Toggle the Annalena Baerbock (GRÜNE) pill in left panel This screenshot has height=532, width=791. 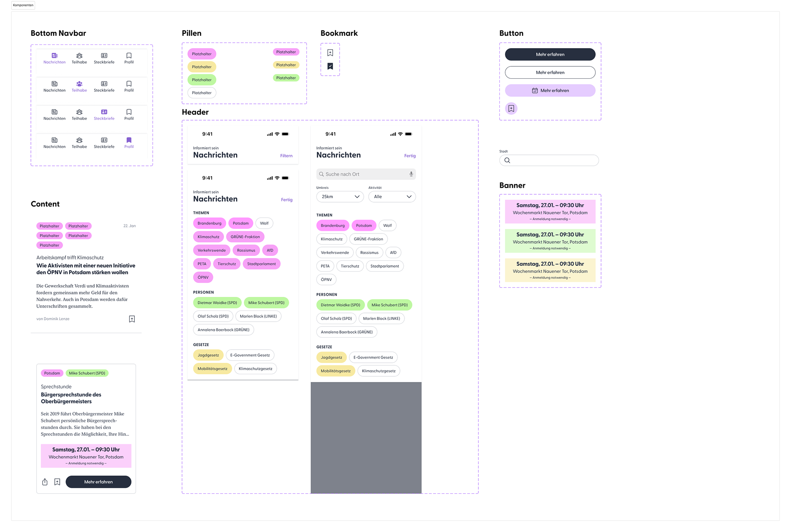point(223,330)
